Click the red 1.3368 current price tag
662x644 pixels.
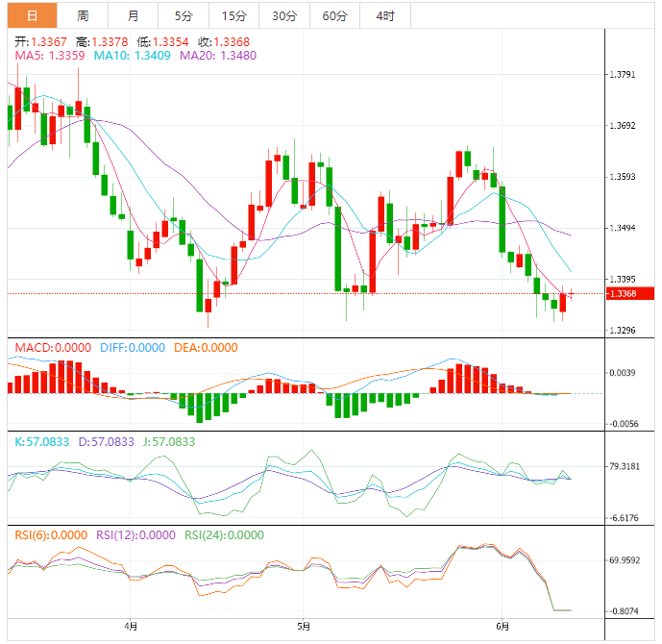coord(625,293)
